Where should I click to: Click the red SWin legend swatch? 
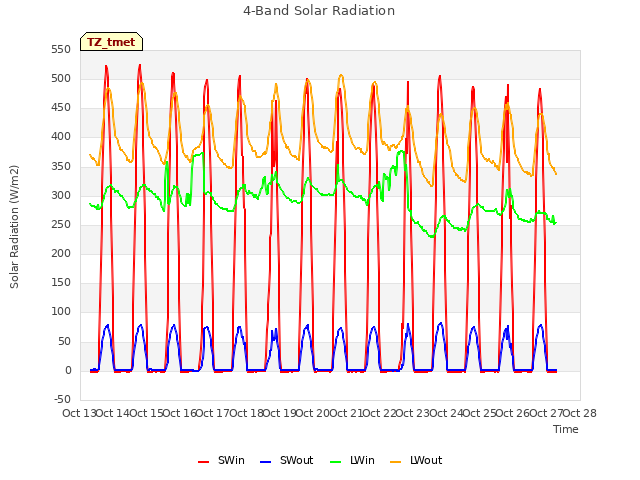(203, 462)
